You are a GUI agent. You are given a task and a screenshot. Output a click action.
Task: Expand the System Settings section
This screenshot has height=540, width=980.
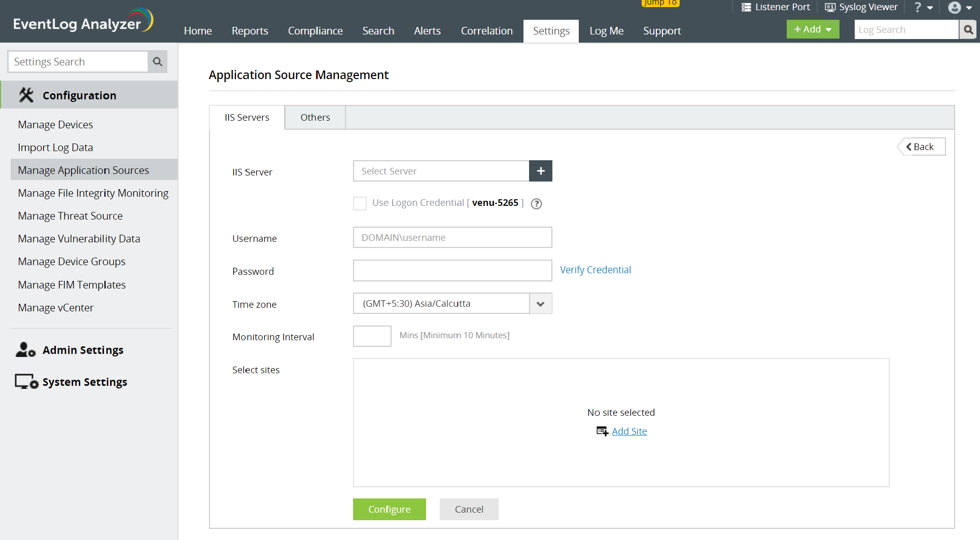tap(85, 382)
